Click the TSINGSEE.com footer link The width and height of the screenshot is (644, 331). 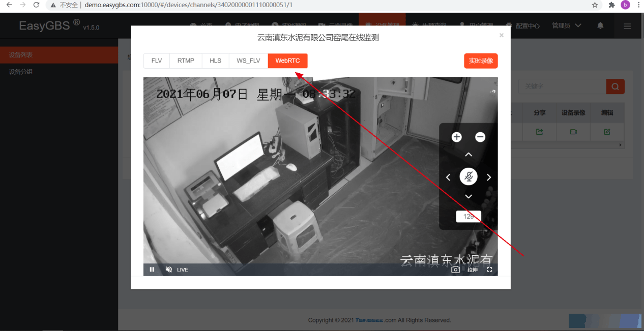pyautogui.click(x=376, y=320)
